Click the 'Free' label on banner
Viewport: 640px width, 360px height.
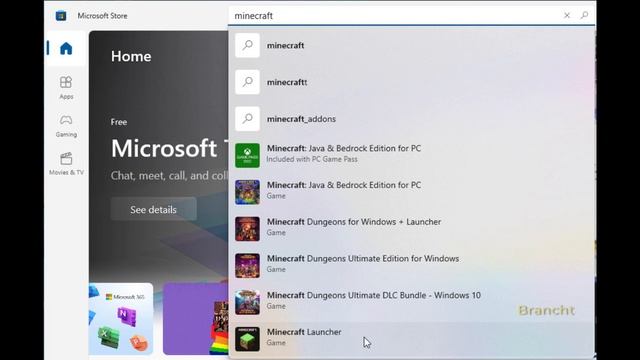[119, 122]
